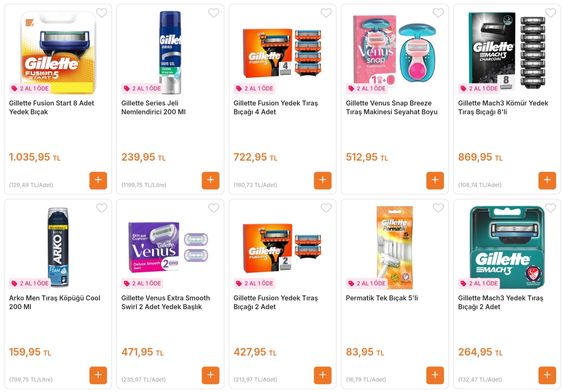
Task: Favorite the Gillette Mach3 Kömür 8'li
Action: click(550, 13)
